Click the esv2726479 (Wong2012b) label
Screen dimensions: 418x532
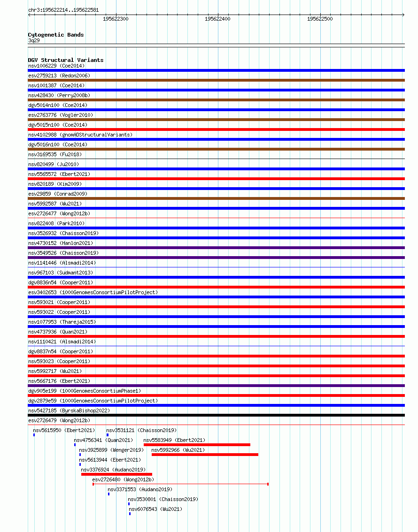coord(59,420)
